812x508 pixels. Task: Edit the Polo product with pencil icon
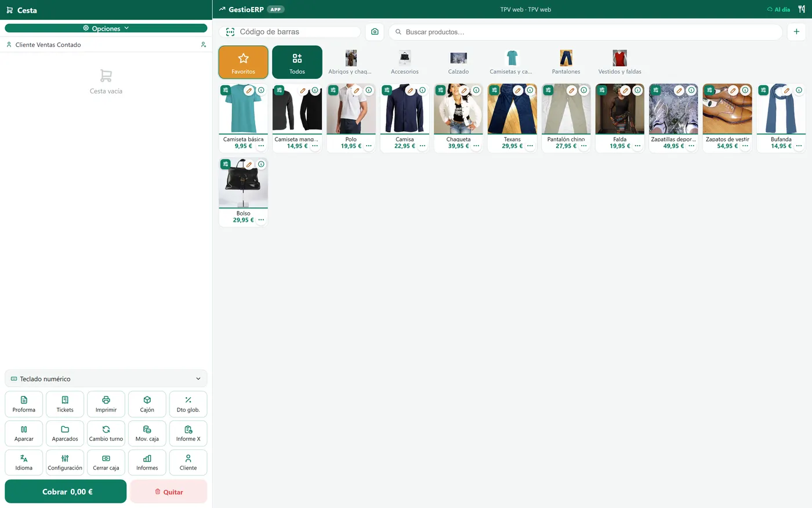tap(356, 91)
